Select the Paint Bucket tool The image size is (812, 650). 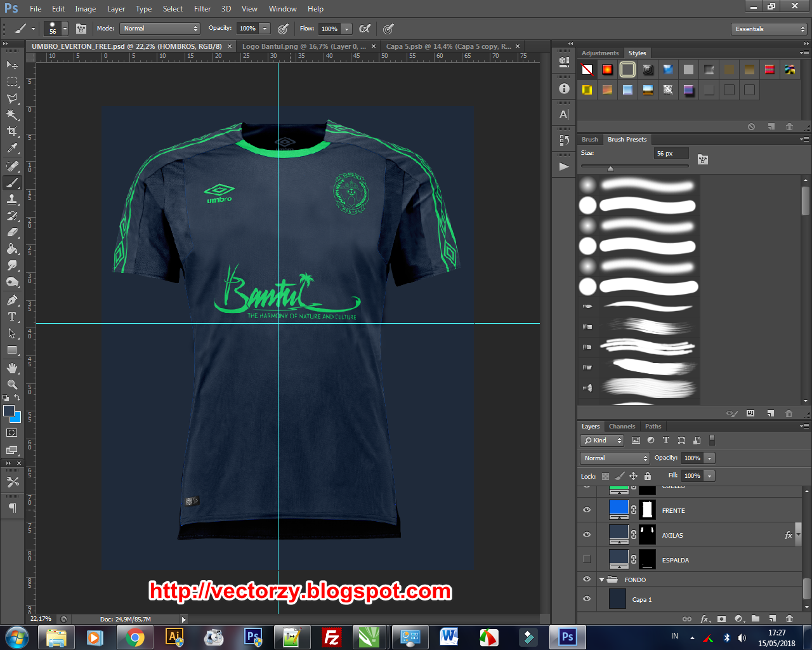tap(12, 249)
